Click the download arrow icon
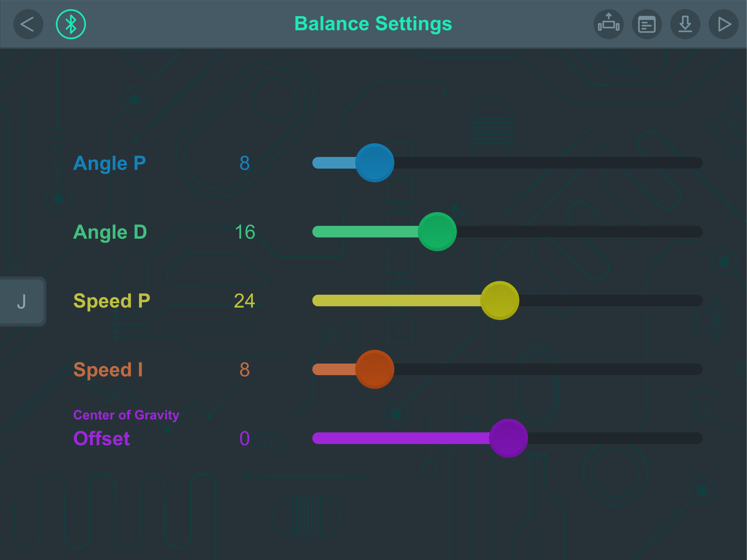Viewport: 747px width, 560px height. click(x=685, y=24)
